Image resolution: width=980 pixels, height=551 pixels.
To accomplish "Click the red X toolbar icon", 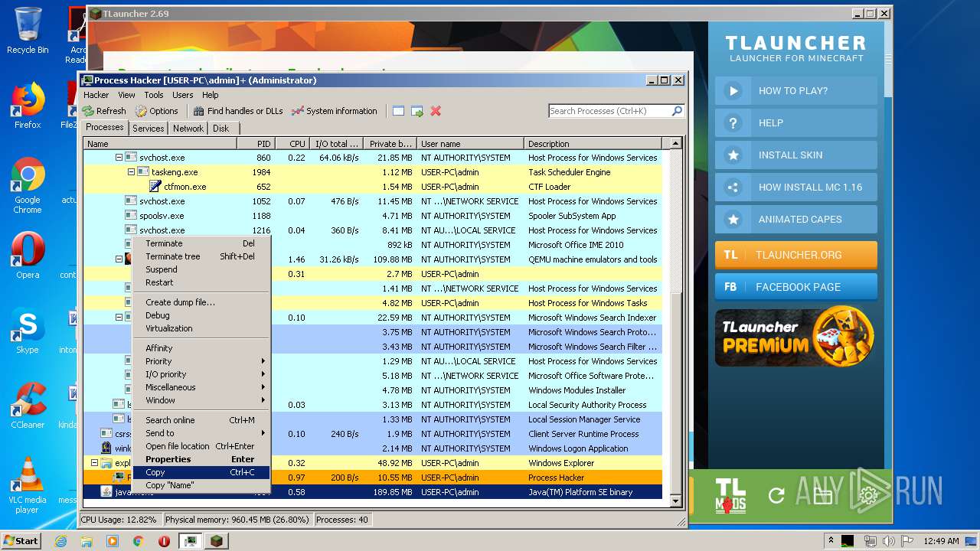I will (x=436, y=111).
